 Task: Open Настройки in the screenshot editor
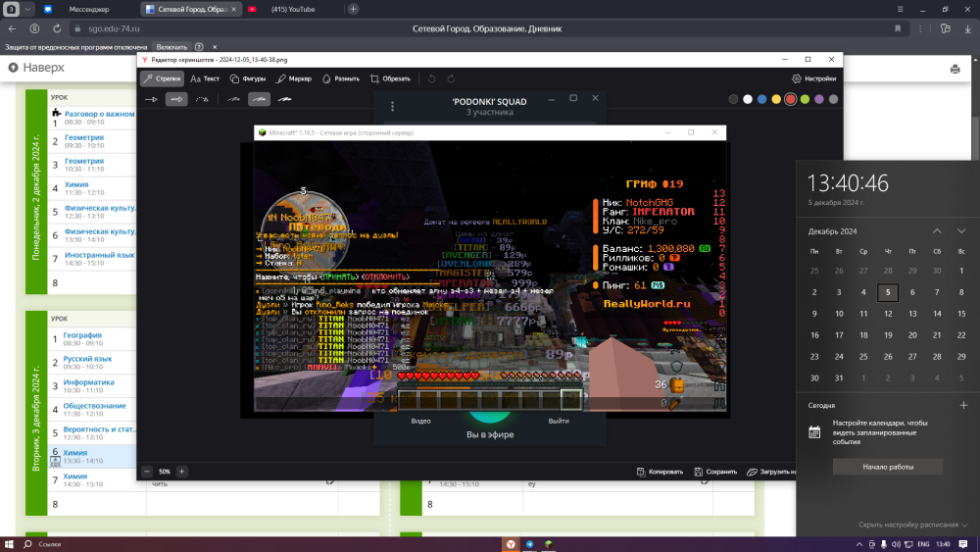tap(813, 78)
